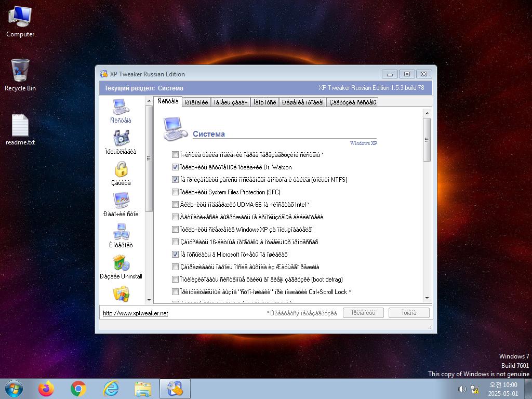
Task: Switch to the first tab of the System section
Action: click(168, 101)
